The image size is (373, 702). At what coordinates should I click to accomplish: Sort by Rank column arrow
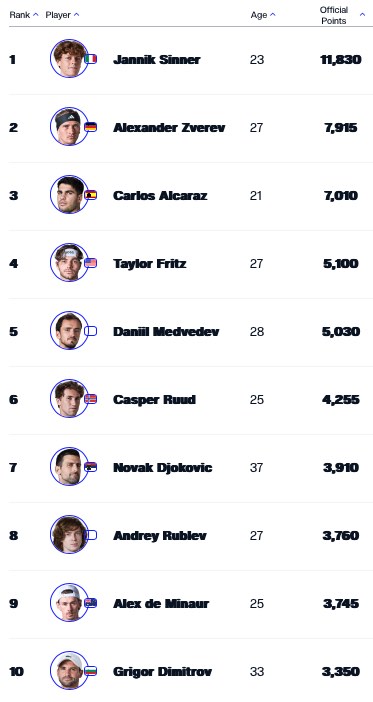(36, 15)
